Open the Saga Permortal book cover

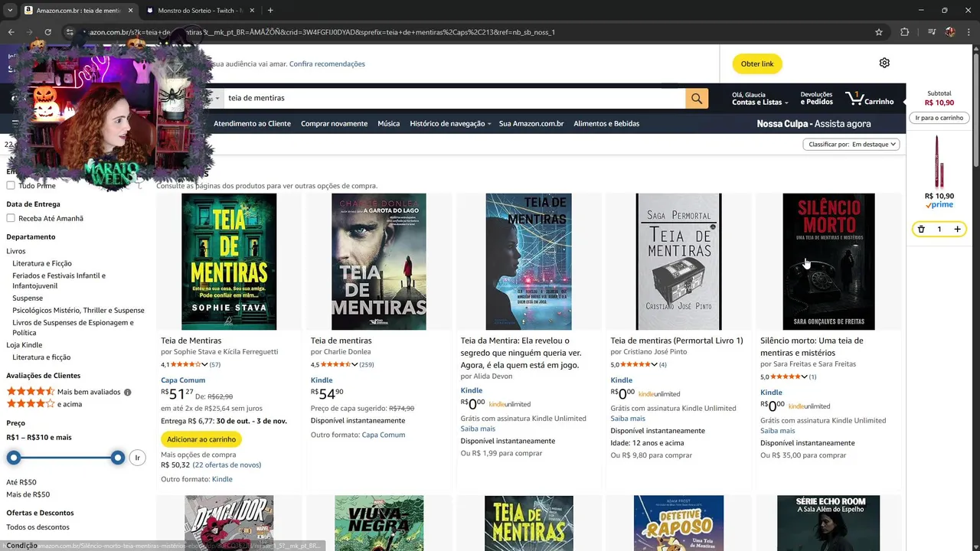click(678, 262)
